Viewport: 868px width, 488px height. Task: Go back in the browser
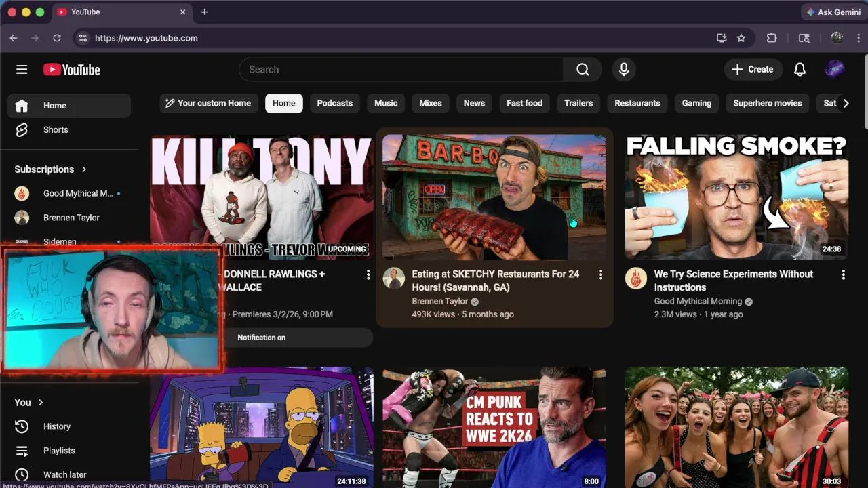14,38
